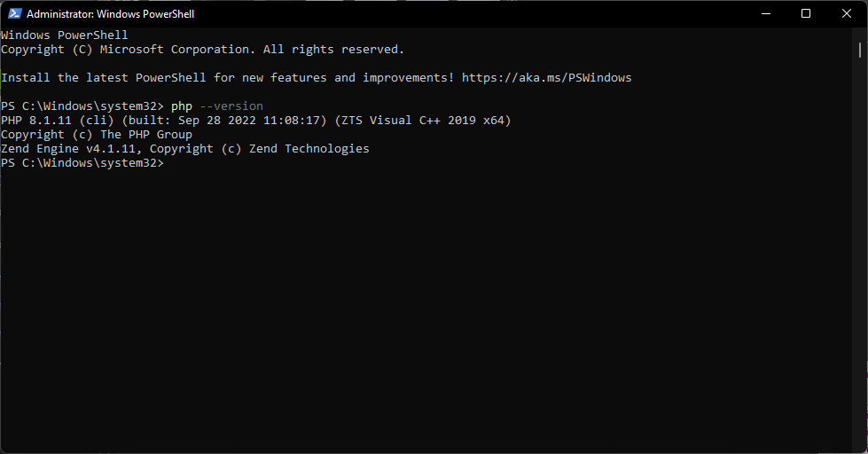This screenshot has height=454, width=868.
Task: Click the "Zend Engine v4.1.11" text
Action: (x=68, y=148)
